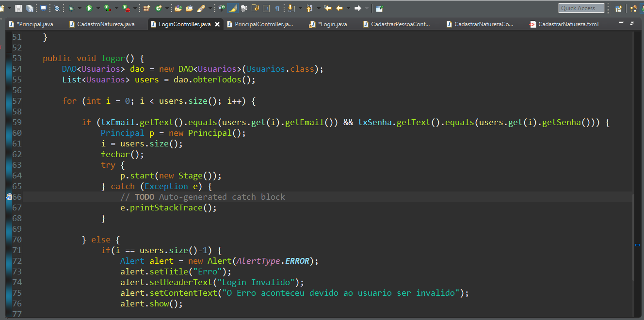Screen dimensions: 644x320
Task: Switch to the PrincipalController.java tab
Action: click(263, 24)
